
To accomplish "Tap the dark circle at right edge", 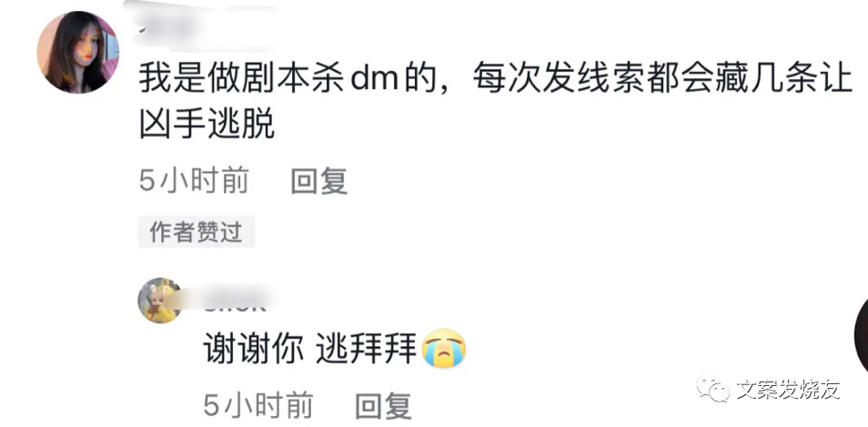I will [861, 334].
